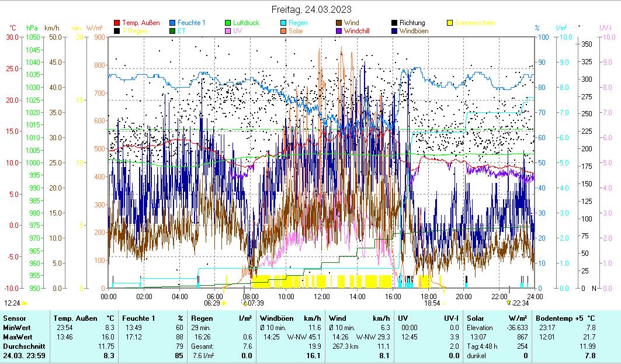Image resolution: width=621 pixels, height=364 pixels.
Task: Click the red Temp. Außen legend swatch
Action: pyautogui.click(x=117, y=23)
